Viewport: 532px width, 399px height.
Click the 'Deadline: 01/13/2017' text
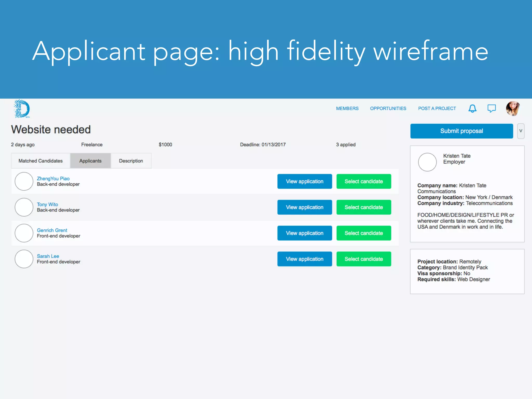point(263,145)
